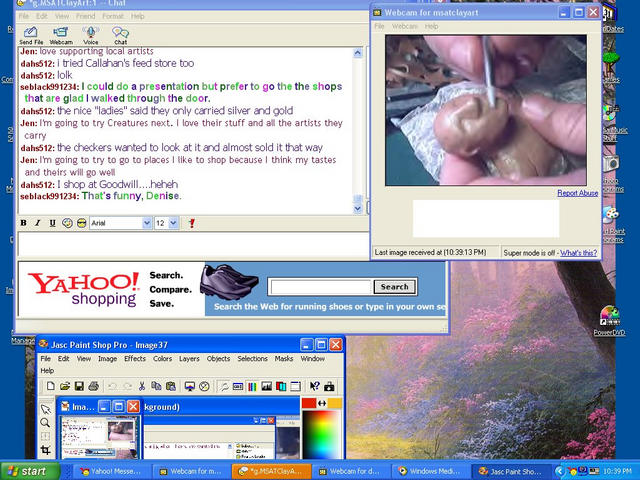Screen dimensions: 640x480
Task: Toggle Color palette icon with rainbow bars
Action: 252,386
